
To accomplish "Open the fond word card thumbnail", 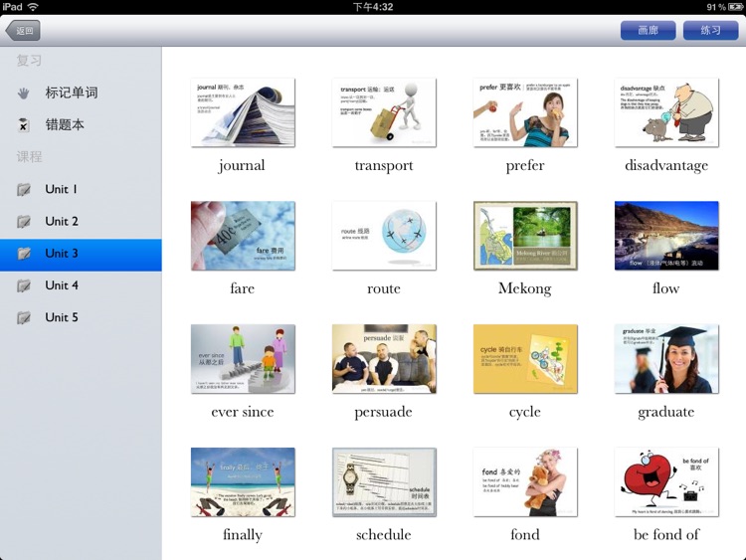I will pyautogui.click(x=525, y=482).
